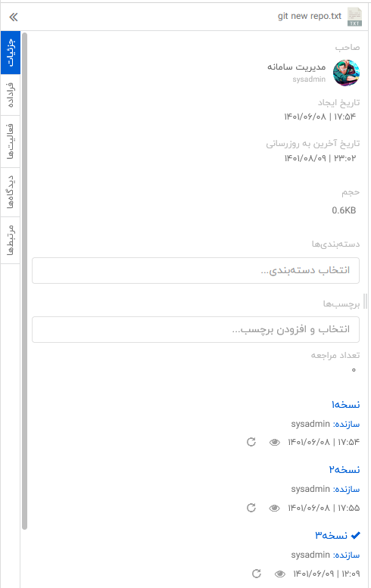Click the sysadmin owner avatar
The image size is (371, 588).
click(346, 73)
